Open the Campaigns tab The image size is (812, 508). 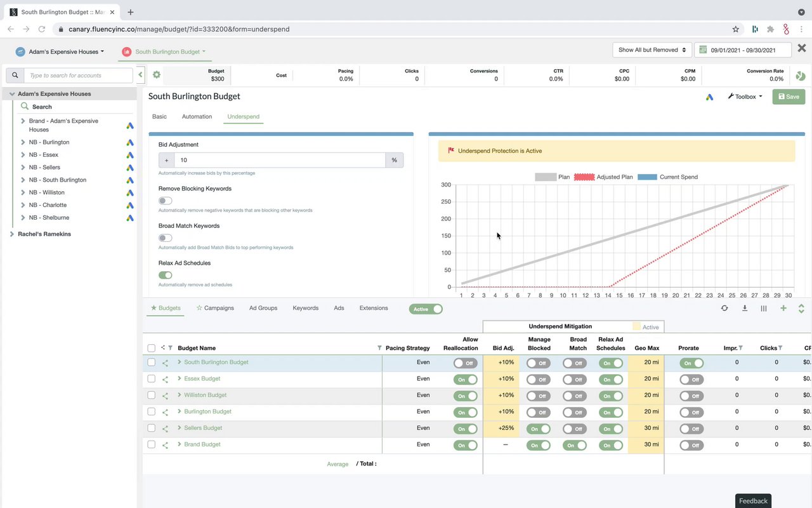tap(215, 308)
